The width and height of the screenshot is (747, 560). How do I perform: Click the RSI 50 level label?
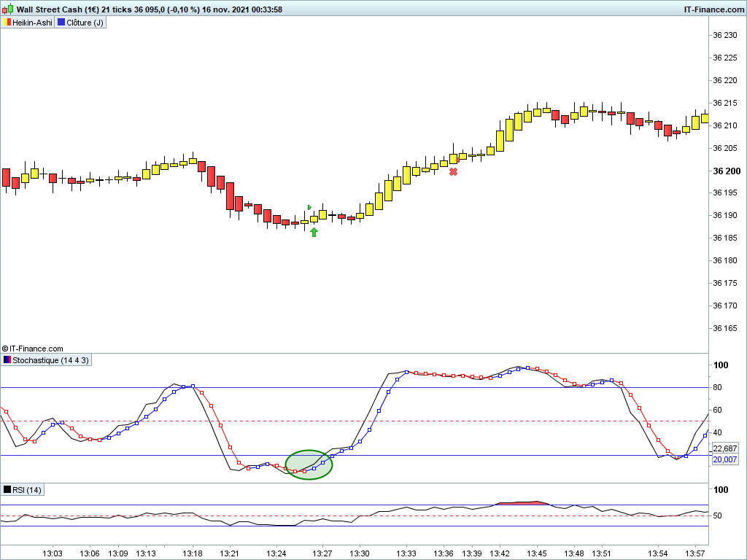pyautogui.click(x=718, y=516)
